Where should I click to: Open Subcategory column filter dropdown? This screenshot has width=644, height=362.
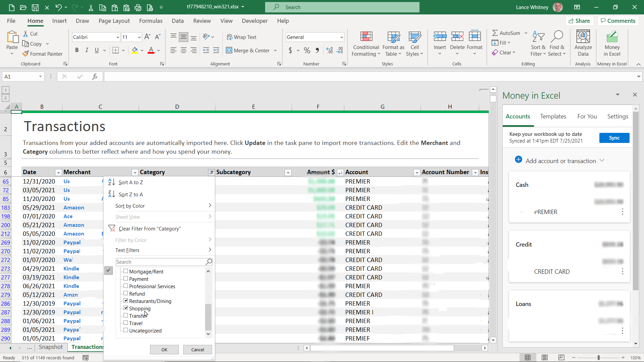click(x=288, y=172)
